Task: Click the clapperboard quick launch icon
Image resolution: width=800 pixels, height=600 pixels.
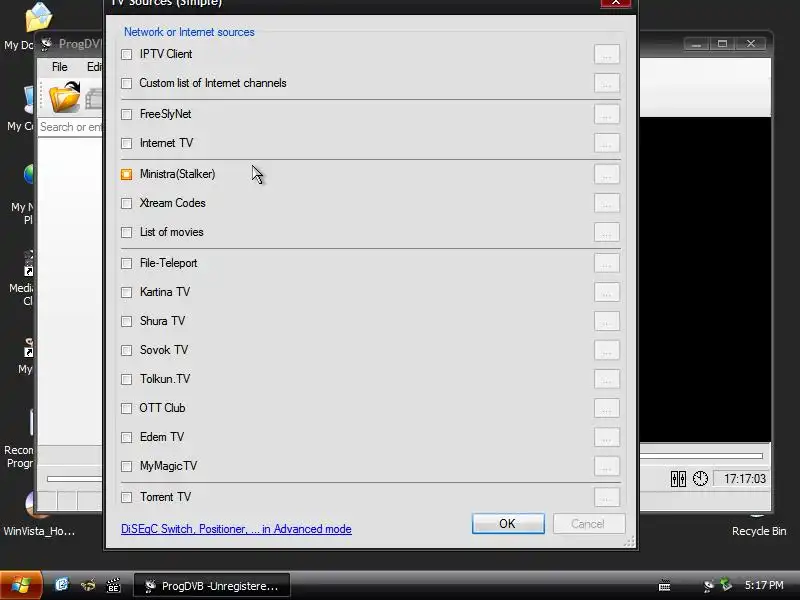Action: tap(113, 585)
